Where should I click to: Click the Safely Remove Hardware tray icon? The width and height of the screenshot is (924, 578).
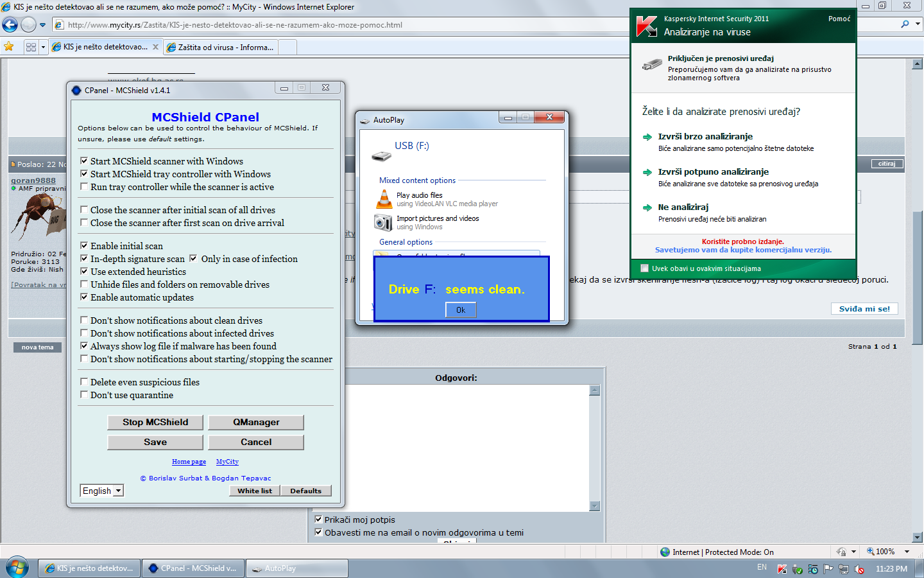pos(798,569)
